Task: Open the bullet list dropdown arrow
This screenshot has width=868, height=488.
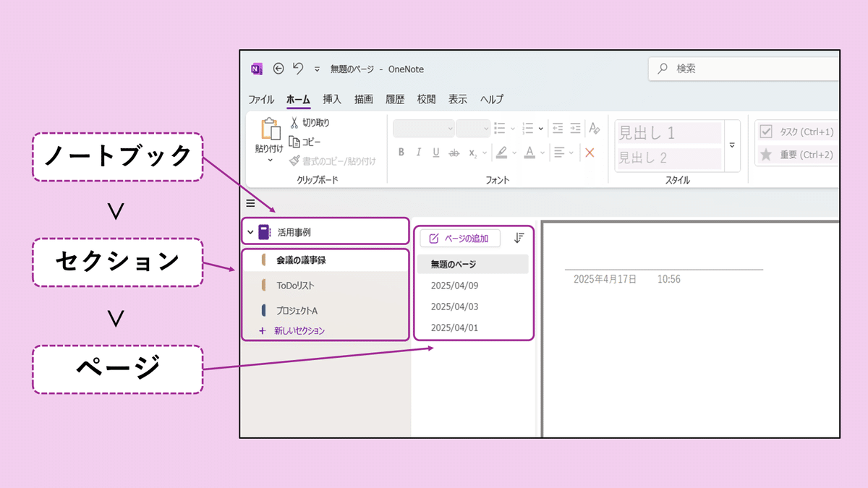Action: (x=512, y=128)
